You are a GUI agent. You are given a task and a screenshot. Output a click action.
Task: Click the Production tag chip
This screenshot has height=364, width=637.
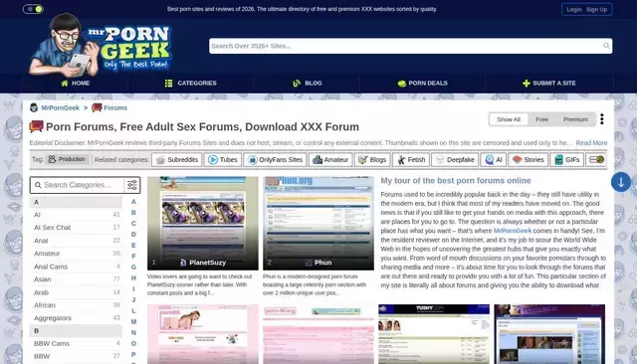point(67,159)
